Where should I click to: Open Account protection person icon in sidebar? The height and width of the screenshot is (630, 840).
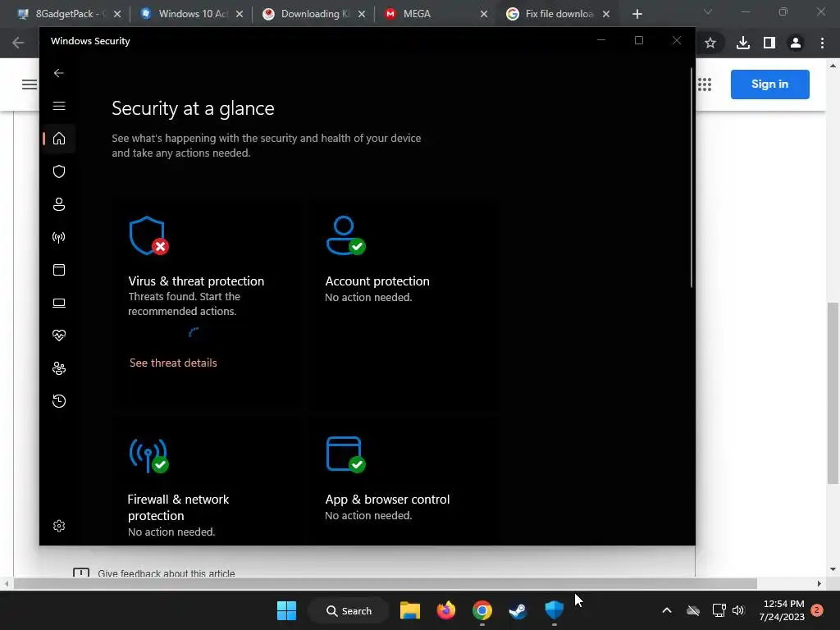(59, 204)
